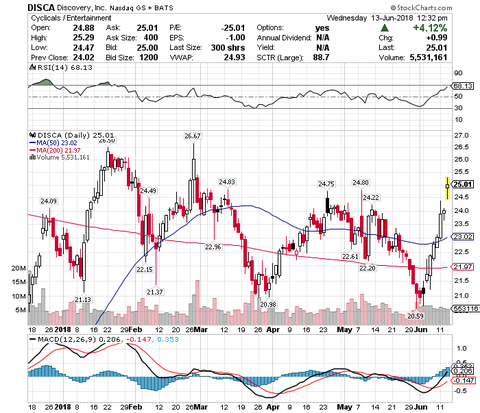Click the 22.15 low price annotation

click(144, 269)
